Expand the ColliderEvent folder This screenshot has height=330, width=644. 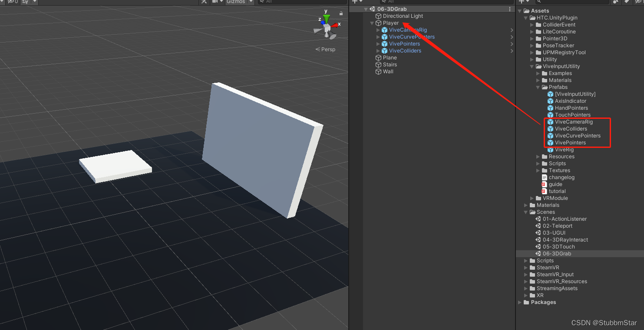pos(532,25)
